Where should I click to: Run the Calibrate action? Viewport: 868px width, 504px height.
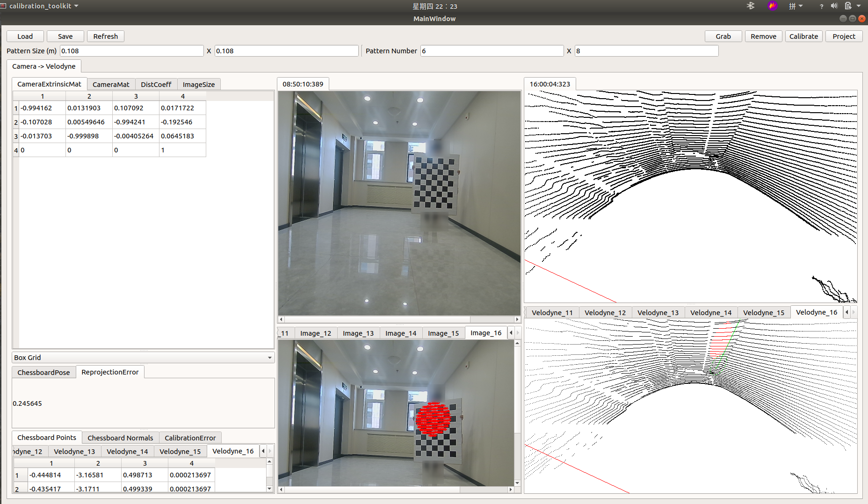click(x=803, y=36)
